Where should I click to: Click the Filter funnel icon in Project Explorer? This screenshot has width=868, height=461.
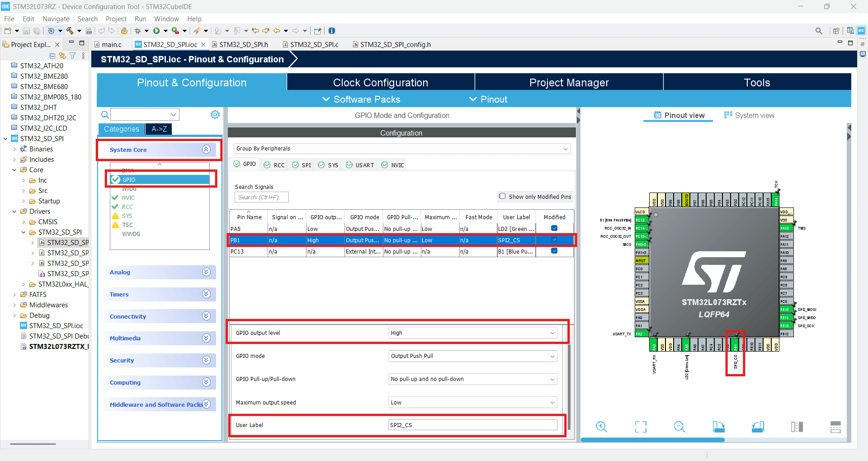(72, 56)
